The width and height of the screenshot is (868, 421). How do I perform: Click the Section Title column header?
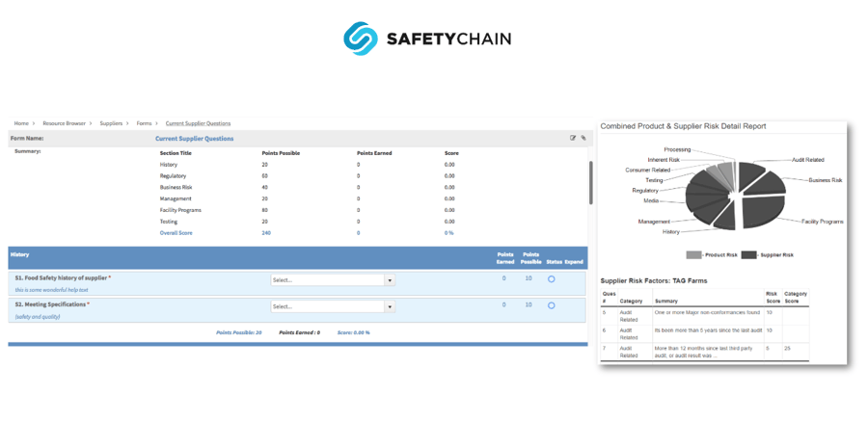[176, 153]
